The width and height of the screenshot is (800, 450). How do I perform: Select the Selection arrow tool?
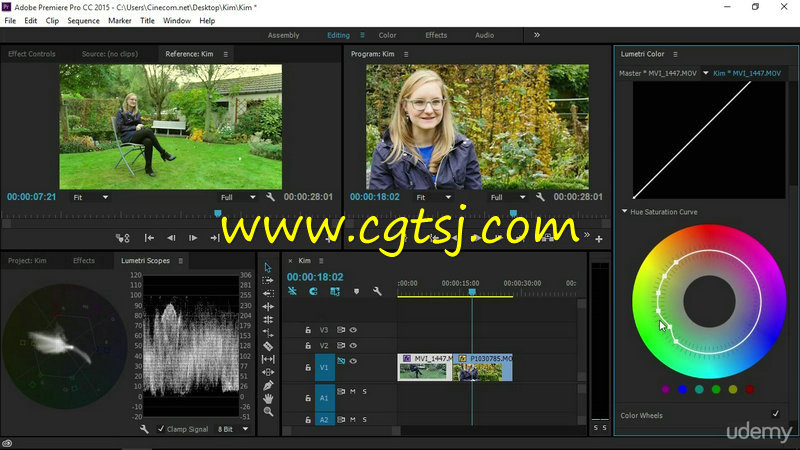[x=268, y=267]
